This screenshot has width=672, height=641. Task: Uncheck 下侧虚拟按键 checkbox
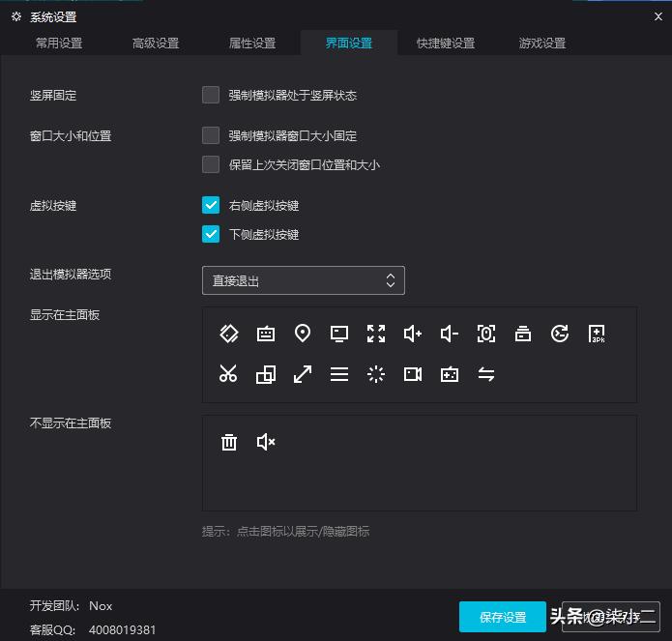(x=211, y=234)
